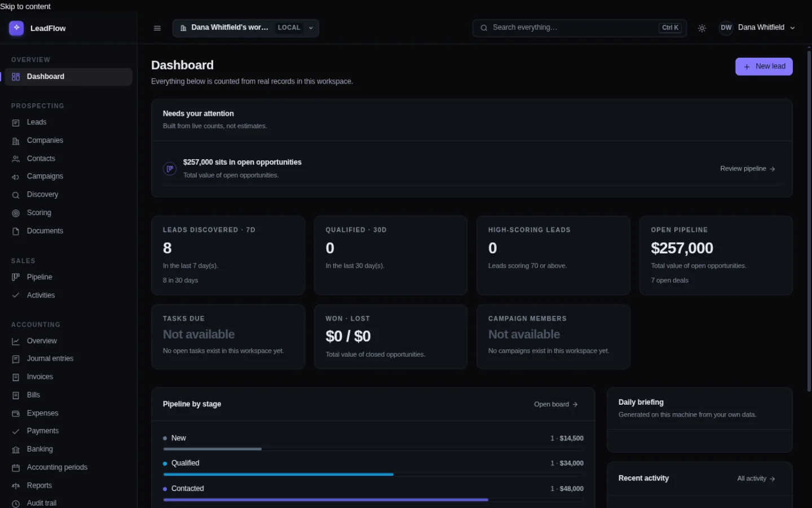Image resolution: width=812 pixels, height=508 pixels.
Task: Click the Qualified stage progress bar
Action: (373, 474)
